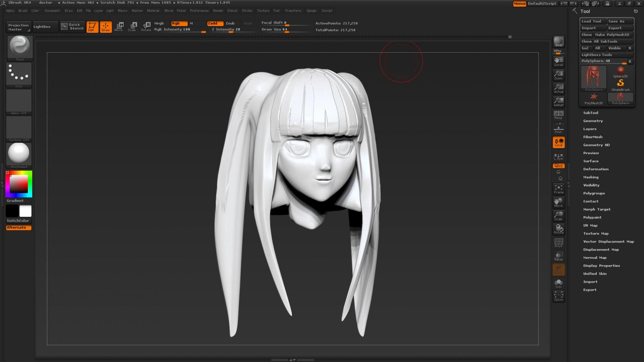Select the Sphere3D tool thumbnail
The image size is (644, 362).
[x=620, y=72]
